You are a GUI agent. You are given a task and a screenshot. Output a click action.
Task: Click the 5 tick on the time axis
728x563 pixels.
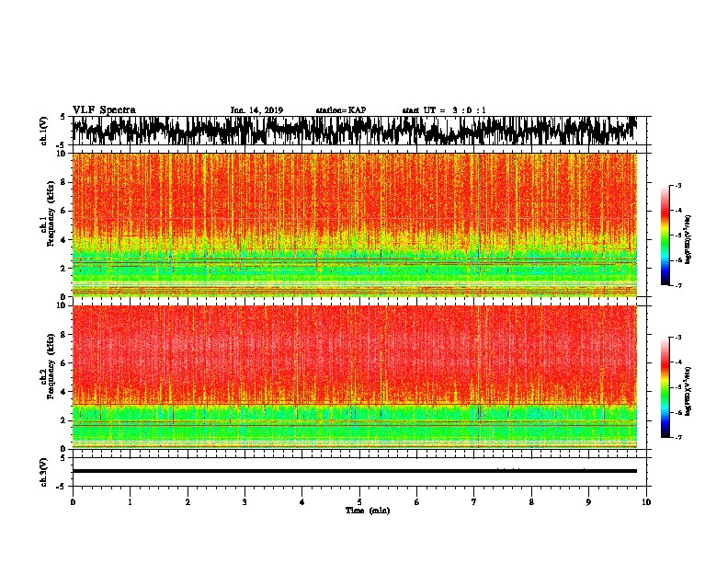coord(359,502)
